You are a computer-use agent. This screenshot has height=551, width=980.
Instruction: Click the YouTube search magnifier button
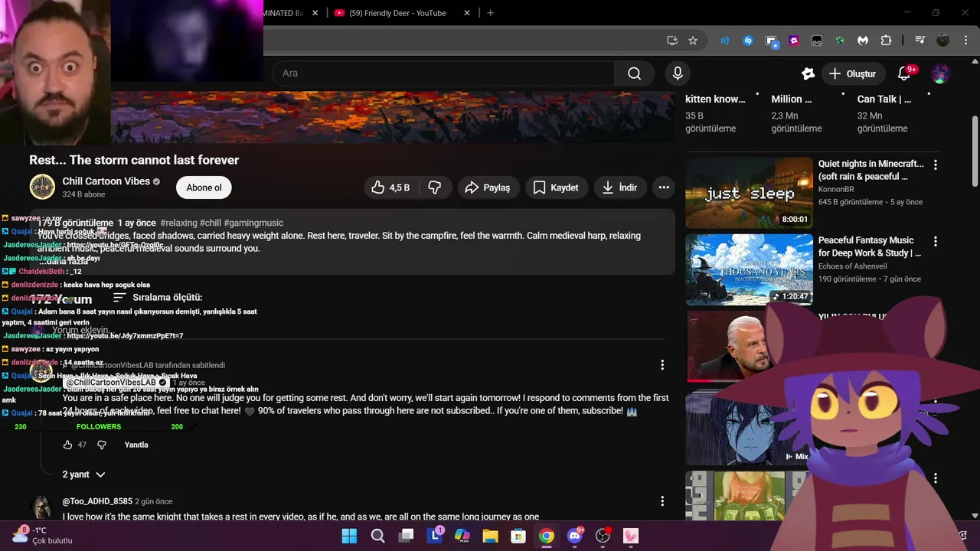634,73
